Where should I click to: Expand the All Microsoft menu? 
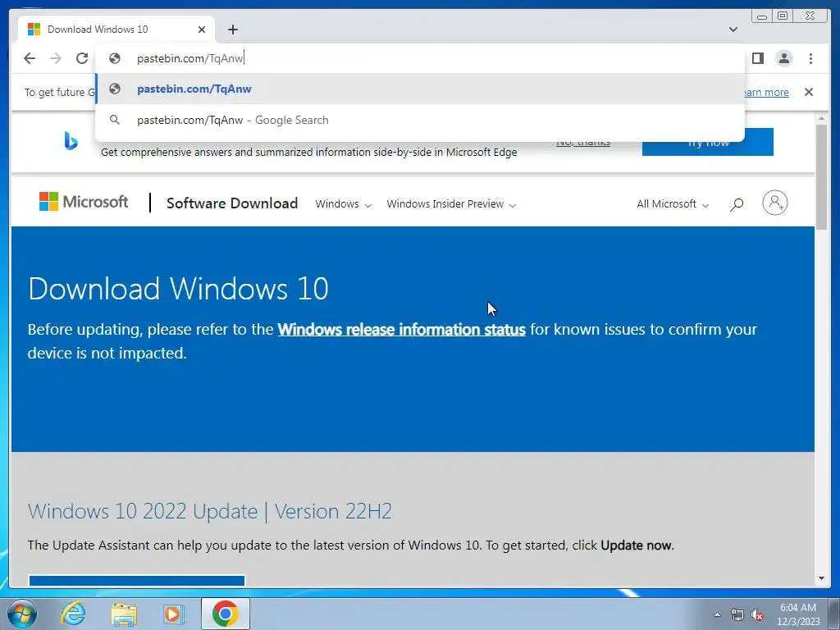coord(673,204)
